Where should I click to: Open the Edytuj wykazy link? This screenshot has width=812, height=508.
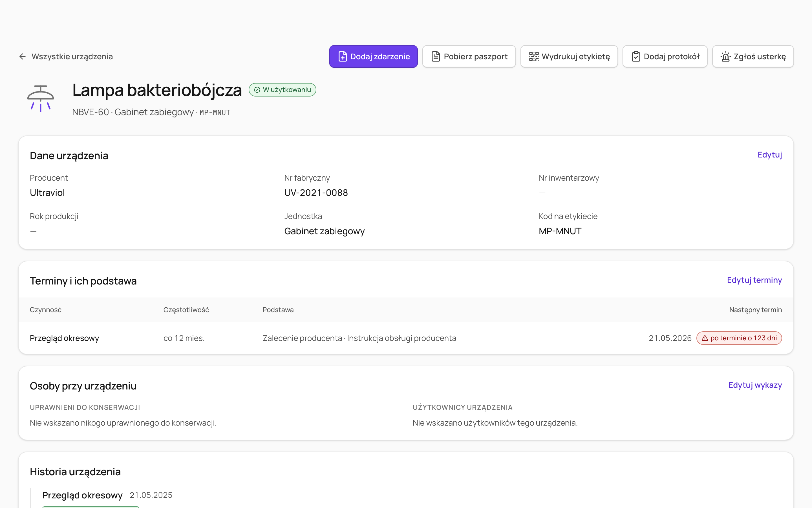click(x=755, y=385)
